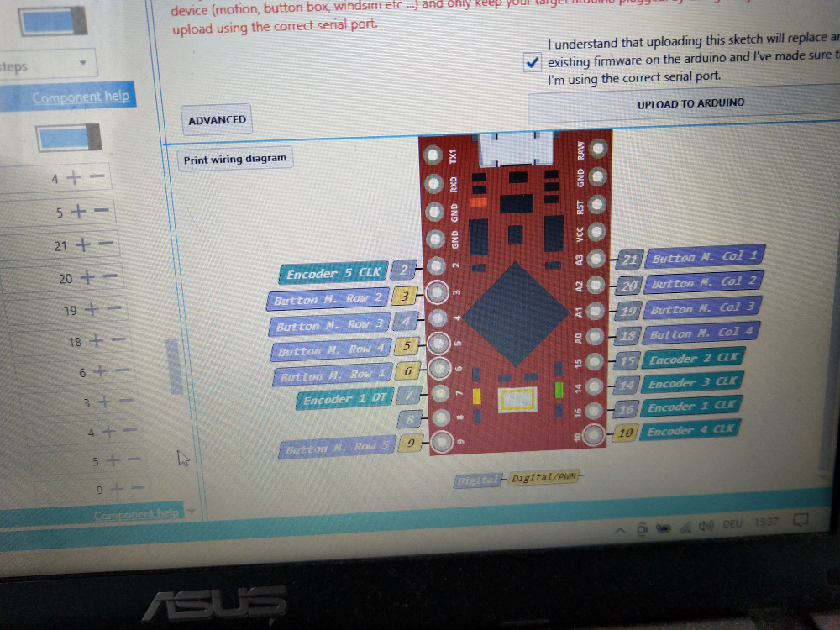Open the volume speaker tray icon
Screen dimensions: 840x630
[706, 526]
